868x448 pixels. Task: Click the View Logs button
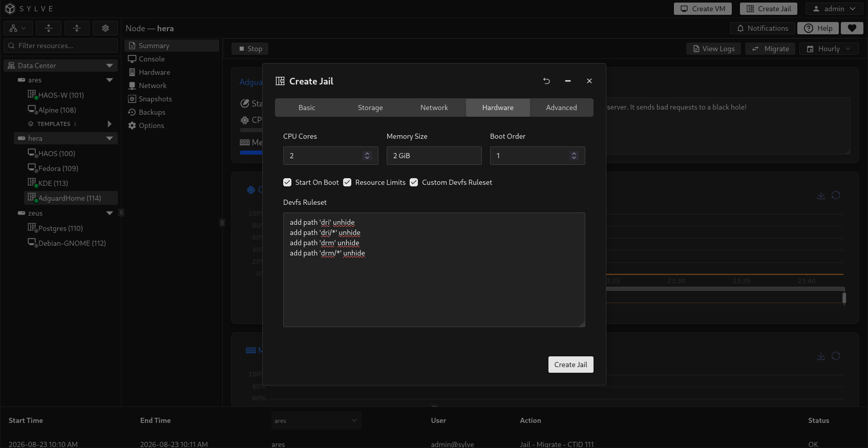click(714, 49)
